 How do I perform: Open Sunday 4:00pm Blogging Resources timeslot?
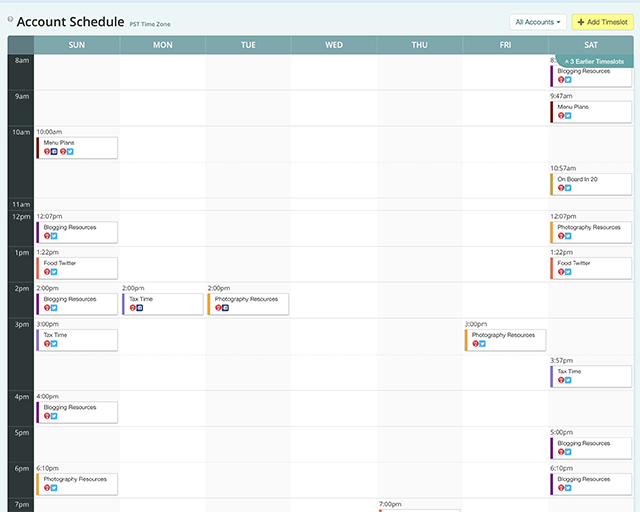pyautogui.click(x=78, y=411)
